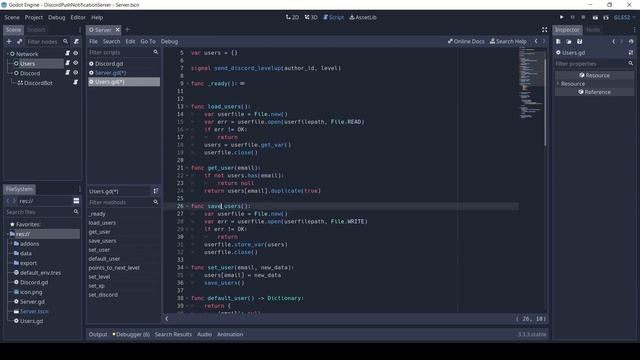
Task: Toggle FileSystem split view mode
Action: [76, 201]
